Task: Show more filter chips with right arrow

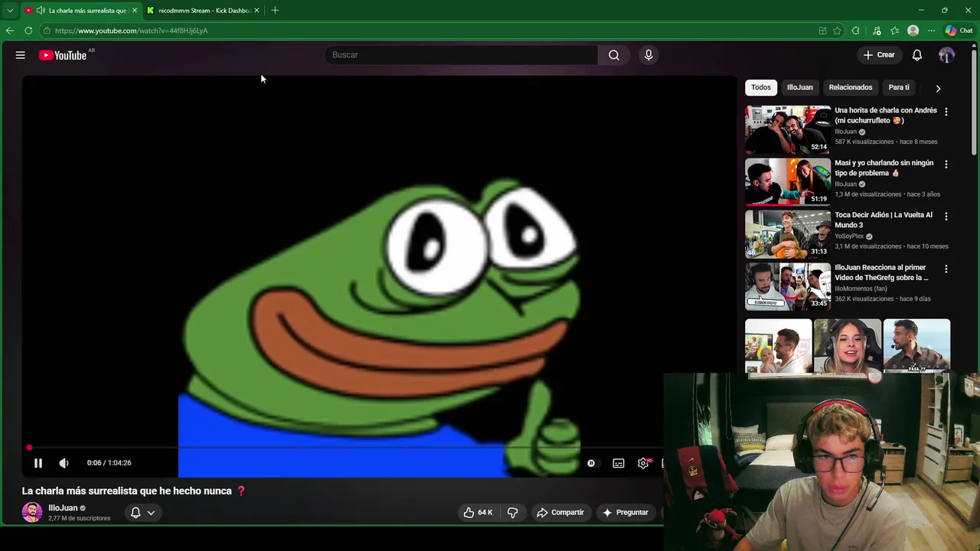Action: pos(938,88)
